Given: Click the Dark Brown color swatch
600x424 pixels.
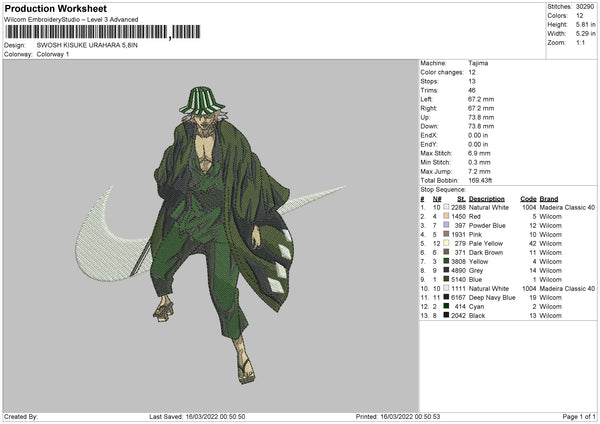Looking at the screenshot, I should 446,252.
